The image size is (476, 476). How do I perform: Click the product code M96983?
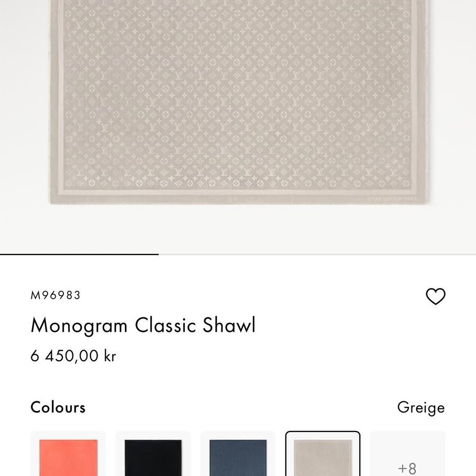click(x=56, y=295)
